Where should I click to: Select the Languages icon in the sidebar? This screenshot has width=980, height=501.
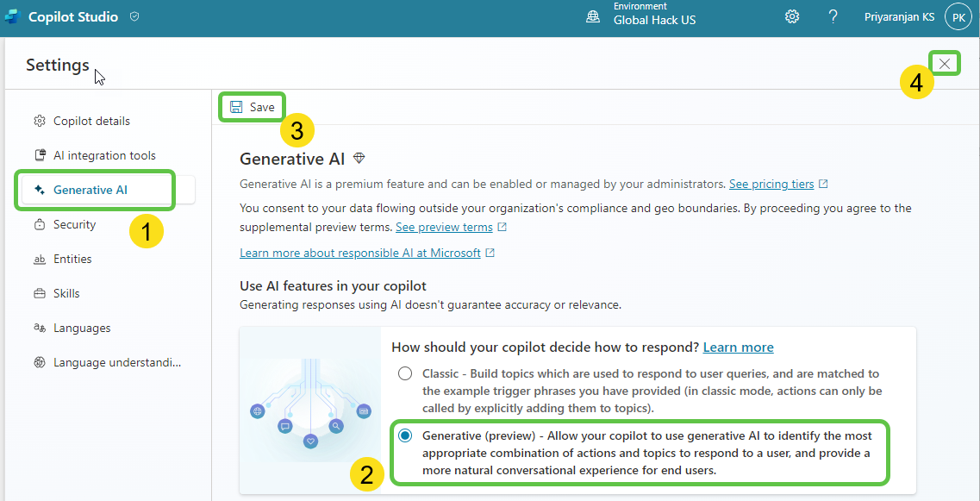tap(38, 327)
